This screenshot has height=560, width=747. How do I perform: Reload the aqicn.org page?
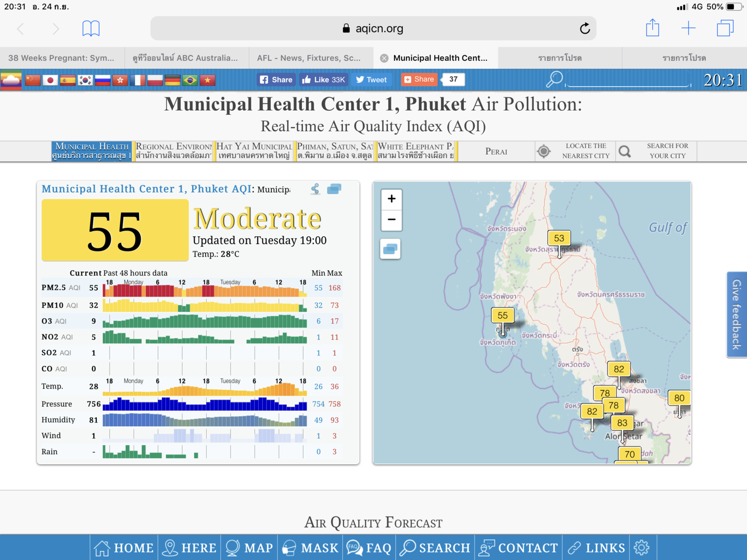585,29
